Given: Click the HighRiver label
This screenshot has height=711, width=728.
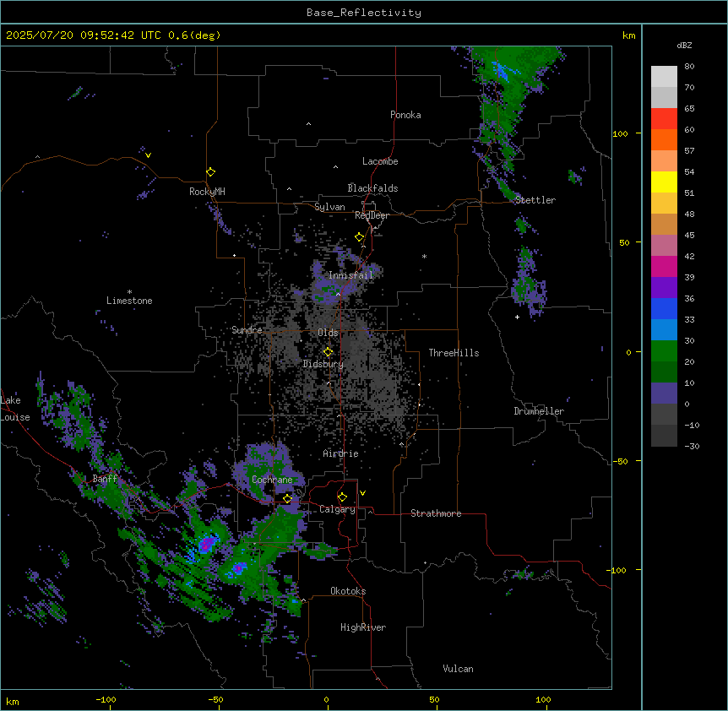Looking at the screenshot, I should click(x=363, y=627).
